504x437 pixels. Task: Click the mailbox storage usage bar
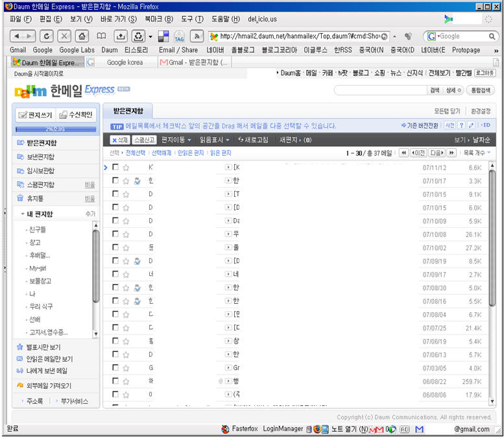(x=56, y=129)
